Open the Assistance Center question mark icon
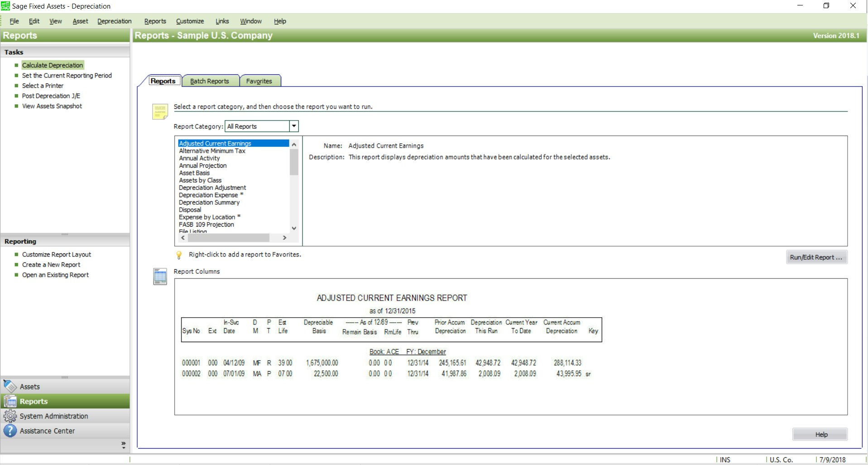 pos(10,431)
